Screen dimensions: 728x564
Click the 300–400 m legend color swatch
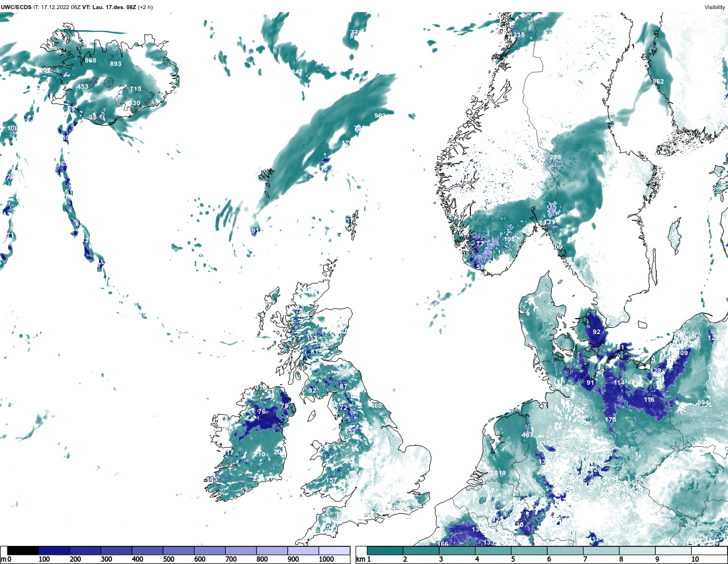click(116, 551)
